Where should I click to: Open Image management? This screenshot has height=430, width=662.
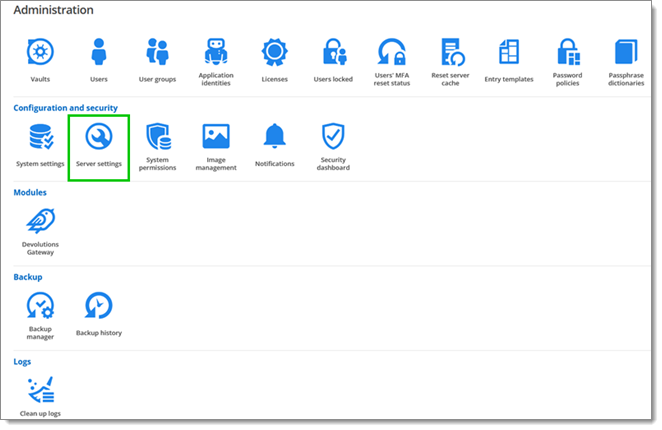(x=216, y=137)
